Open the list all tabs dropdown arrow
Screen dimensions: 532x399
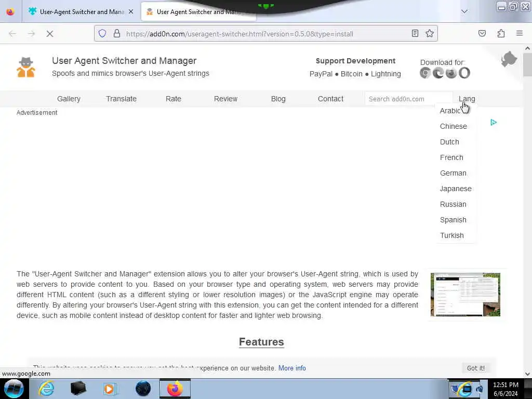(464, 11)
